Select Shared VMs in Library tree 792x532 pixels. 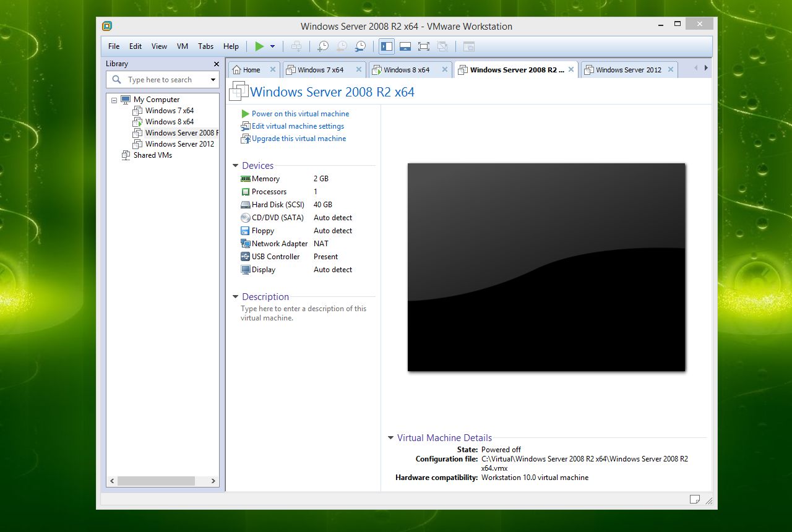(x=152, y=155)
